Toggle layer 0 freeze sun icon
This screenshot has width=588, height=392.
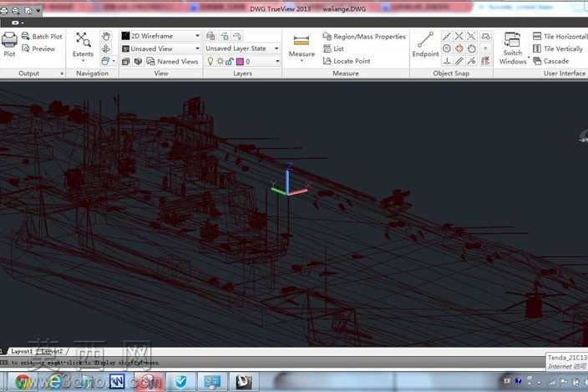pos(220,61)
